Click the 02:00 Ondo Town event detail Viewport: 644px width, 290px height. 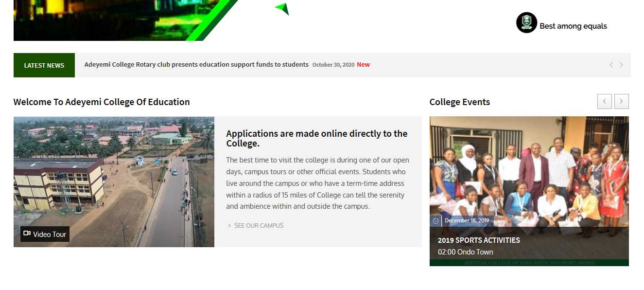[x=465, y=252]
